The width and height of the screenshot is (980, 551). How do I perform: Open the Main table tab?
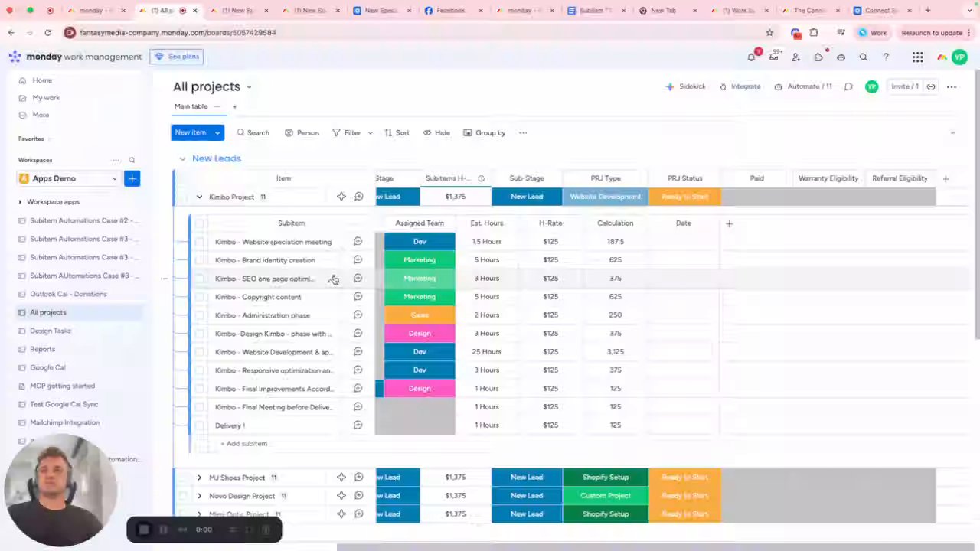[x=191, y=106]
